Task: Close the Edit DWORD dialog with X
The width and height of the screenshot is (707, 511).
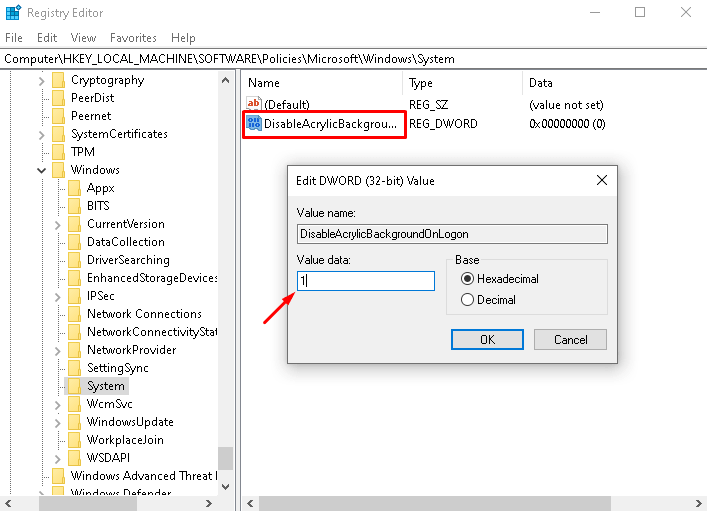Action: point(602,180)
